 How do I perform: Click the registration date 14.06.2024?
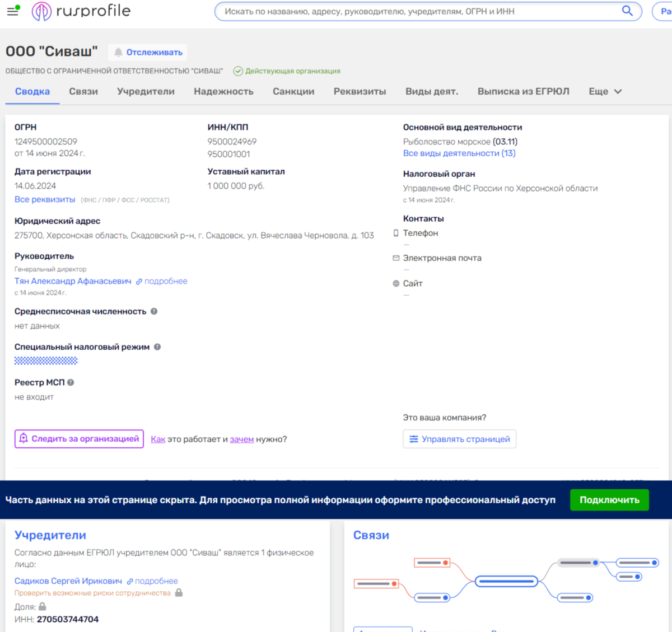(x=35, y=186)
